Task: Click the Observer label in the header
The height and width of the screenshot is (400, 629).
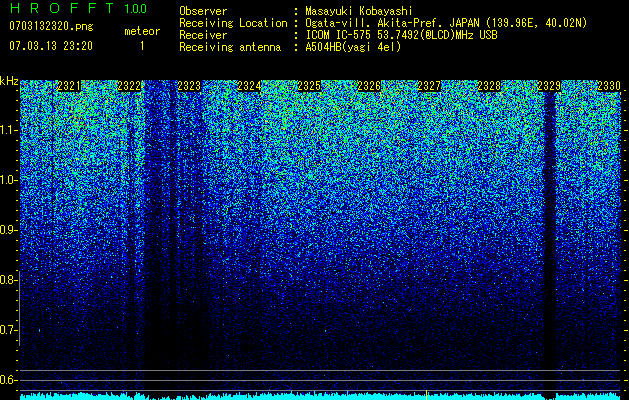Action: pos(203,11)
